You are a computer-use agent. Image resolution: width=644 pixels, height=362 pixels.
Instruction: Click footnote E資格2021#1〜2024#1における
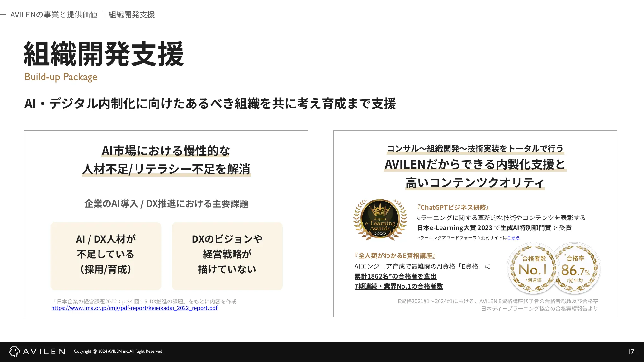tap(498, 301)
